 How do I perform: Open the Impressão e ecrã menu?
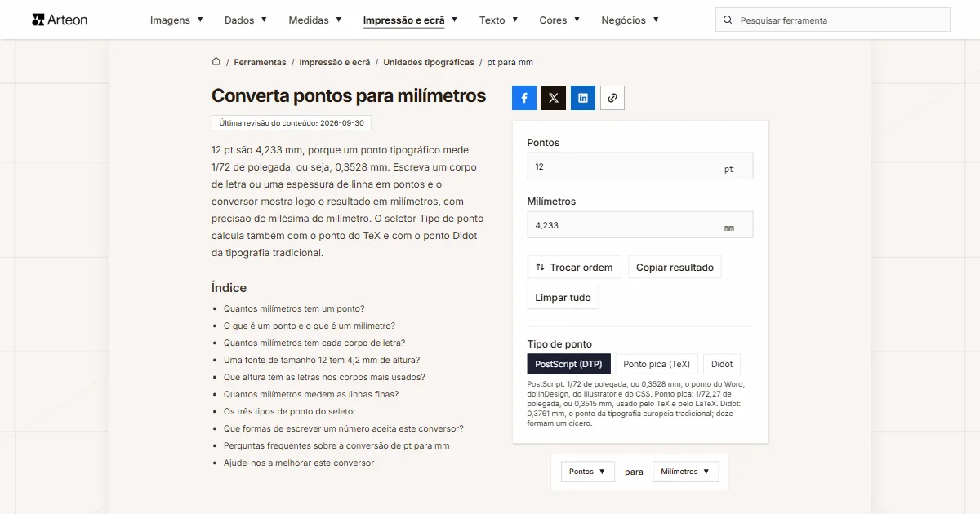[410, 20]
